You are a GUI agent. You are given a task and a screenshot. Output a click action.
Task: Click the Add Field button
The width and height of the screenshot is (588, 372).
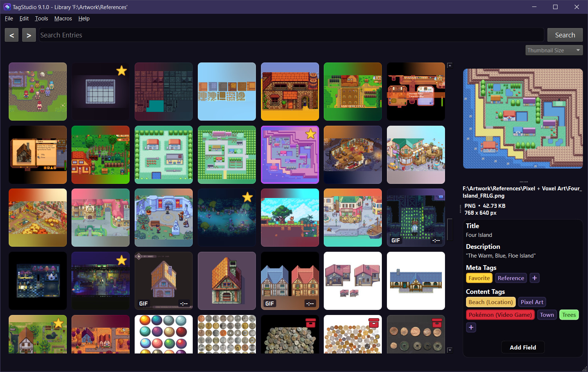pos(523,347)
